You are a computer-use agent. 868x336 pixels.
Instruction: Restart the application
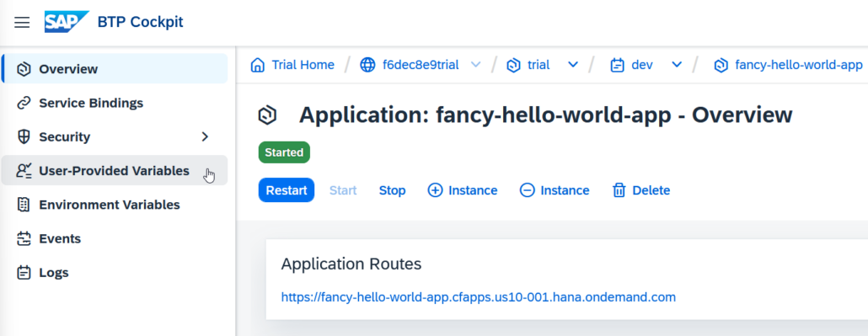pyautogui.click(x=287, y=190)
